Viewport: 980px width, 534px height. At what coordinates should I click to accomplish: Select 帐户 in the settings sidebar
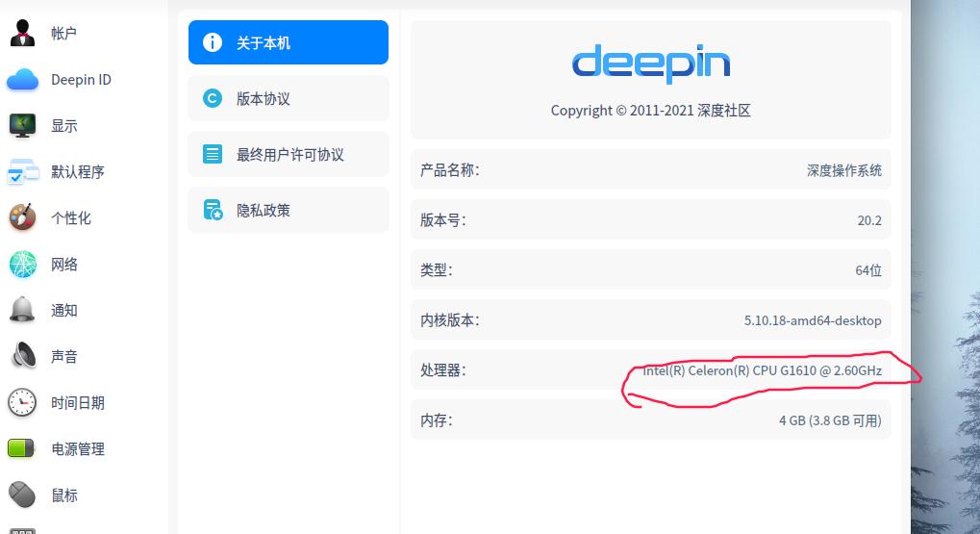[63, 33]
